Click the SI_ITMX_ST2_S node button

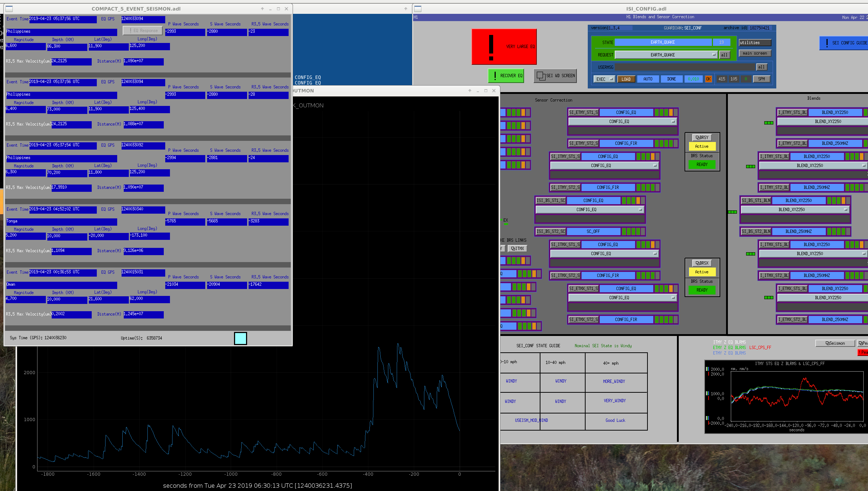tap(565, 276)
